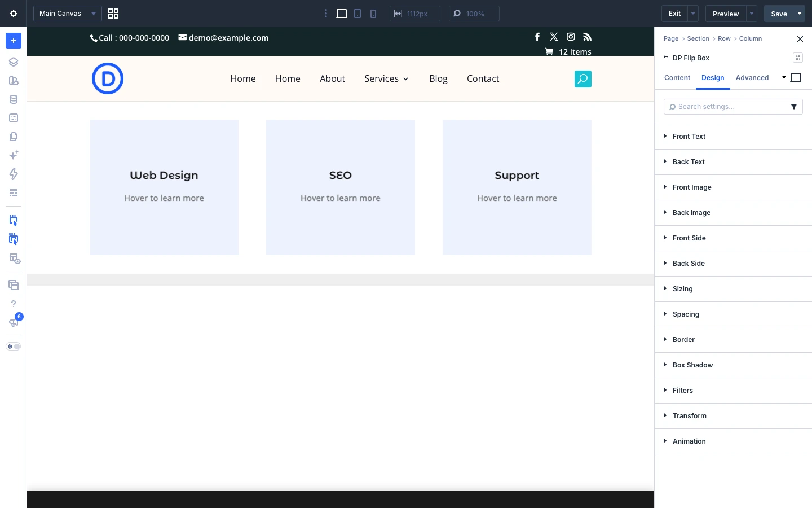Viewport: 812px width, 508px height.
Task: Click the back arrow beside DP Flip Box
Action: pyautogui.click(x=666, y=58)
